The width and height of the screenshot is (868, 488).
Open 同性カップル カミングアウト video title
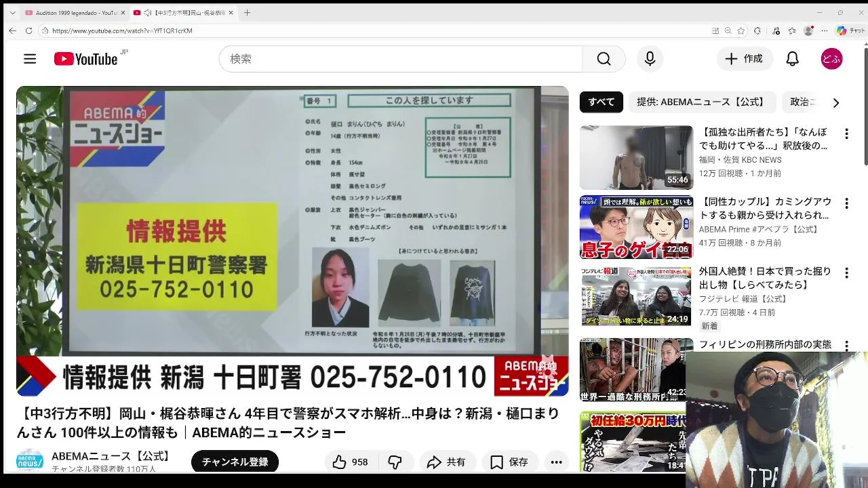pos(765,209)
